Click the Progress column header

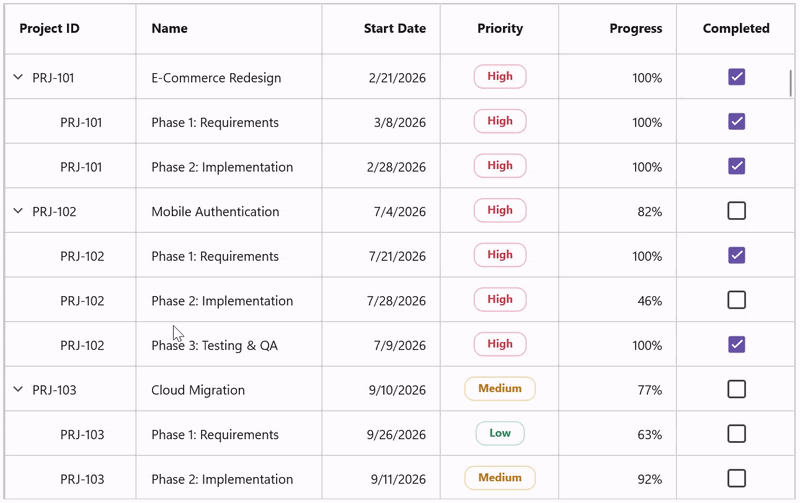(x=636, y=29)
